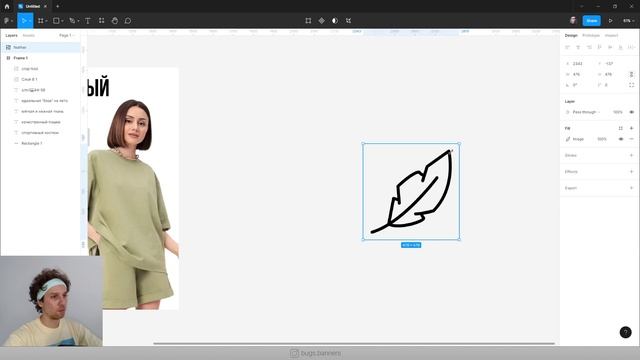Select the Pen tool
The height and width of the screenshot is (360, 640).
[x=72, y=20]
